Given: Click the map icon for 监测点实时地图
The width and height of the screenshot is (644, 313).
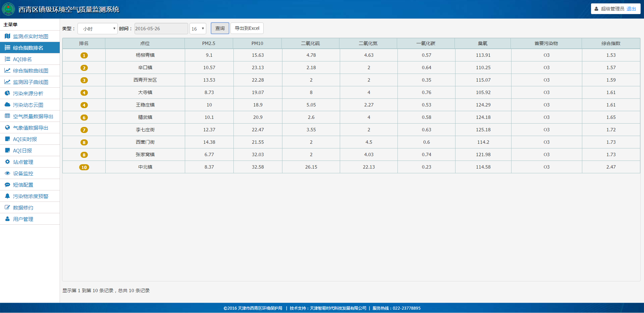Looking at the screenshot, I should click(x=7, y=36).
